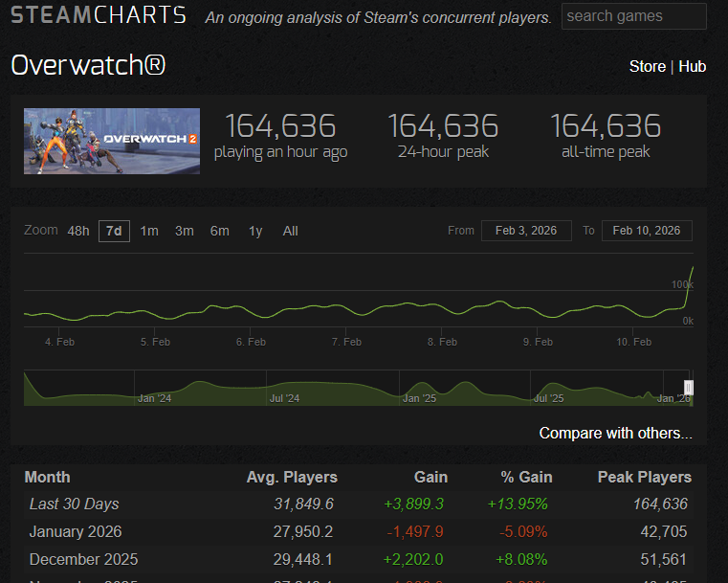Viewport: 728px width, 583px height.
Task: Click the 31,849.6 average players value
Action: (303, 505)
